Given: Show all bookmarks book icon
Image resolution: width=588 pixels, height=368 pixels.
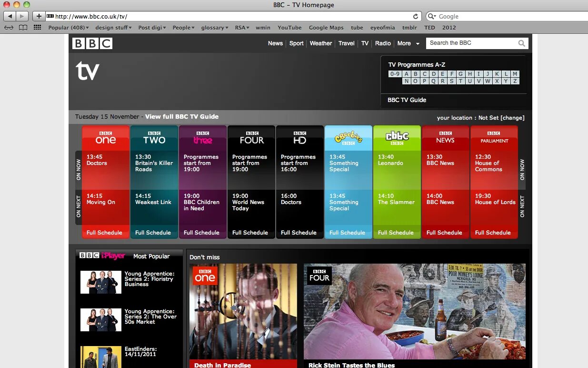Looking at the screenshot, I should point(23,28).
